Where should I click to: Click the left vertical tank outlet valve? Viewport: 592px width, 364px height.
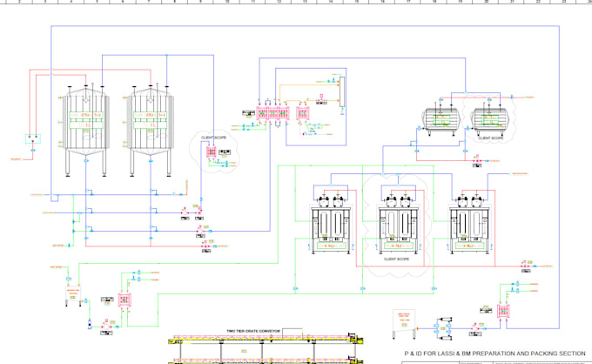click(86, 161)
